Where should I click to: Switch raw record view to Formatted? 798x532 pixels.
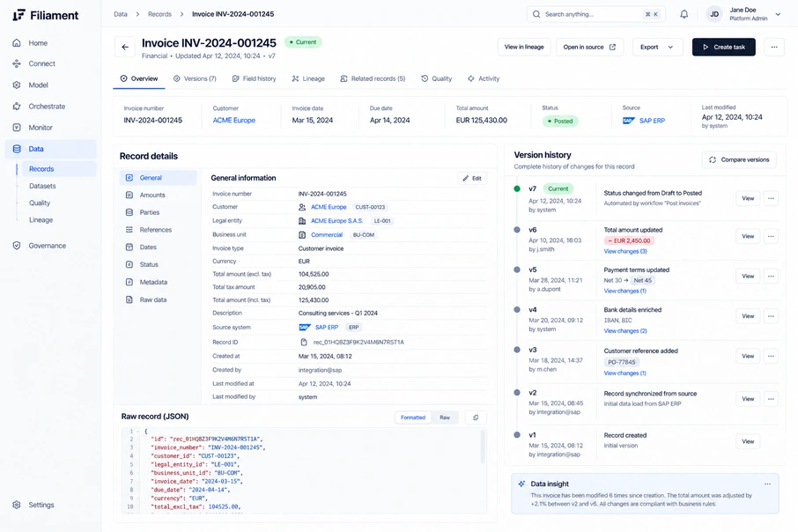(x=413, y=417)
